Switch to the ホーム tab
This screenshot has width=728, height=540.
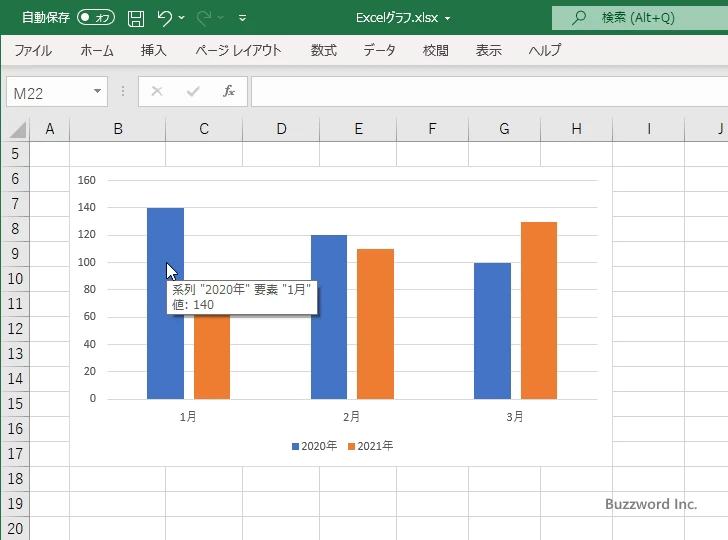97,50
